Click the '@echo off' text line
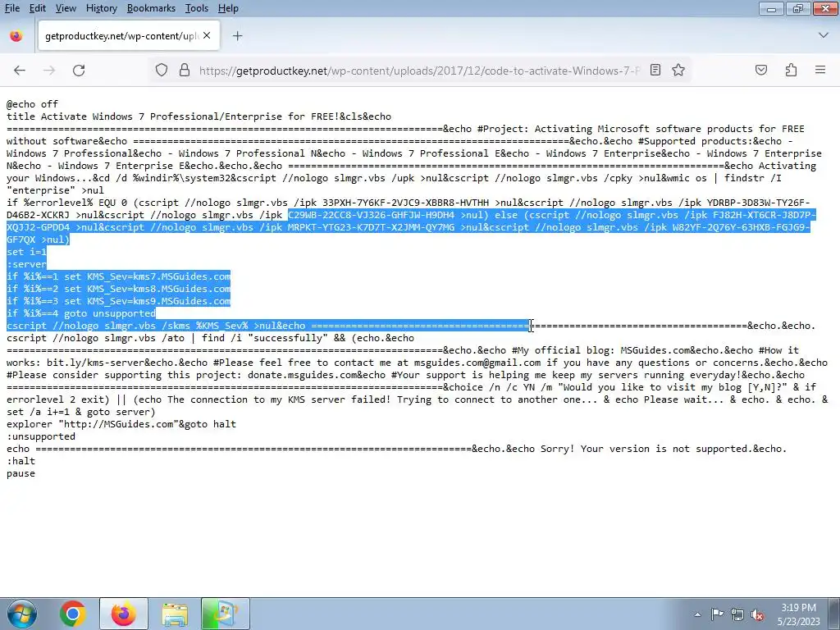Image resolution: width=840 pixels, height=630 pixels. point(32,104)
